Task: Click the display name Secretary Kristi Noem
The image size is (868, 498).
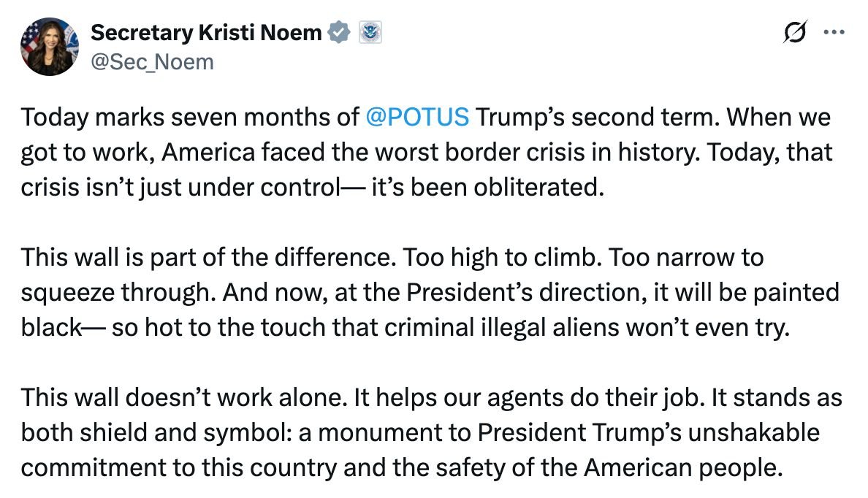Action: [x=207, y=32]
